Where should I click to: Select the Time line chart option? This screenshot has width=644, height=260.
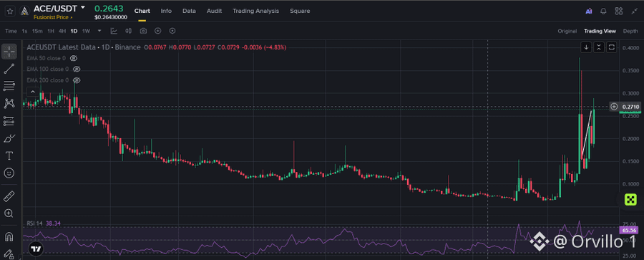[11, 32]
